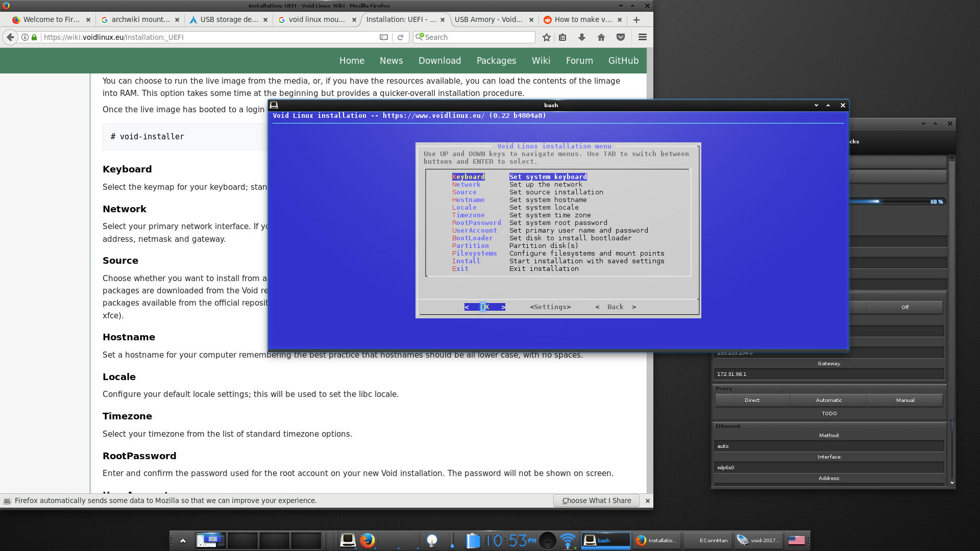Viewport: 980px width, 551px height.
Task: Switch to 'USB storage de...' tab
Action: [229, 20]
